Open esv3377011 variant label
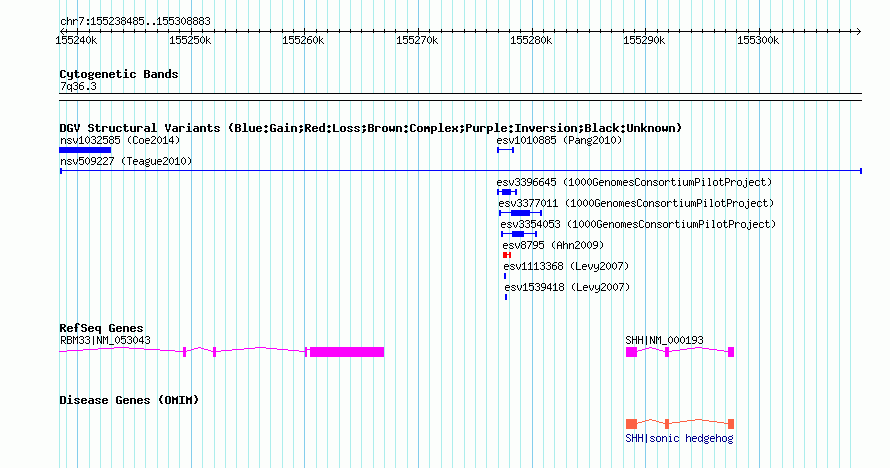890x468 pixels. pyautogui.click(x=636, y=203)
